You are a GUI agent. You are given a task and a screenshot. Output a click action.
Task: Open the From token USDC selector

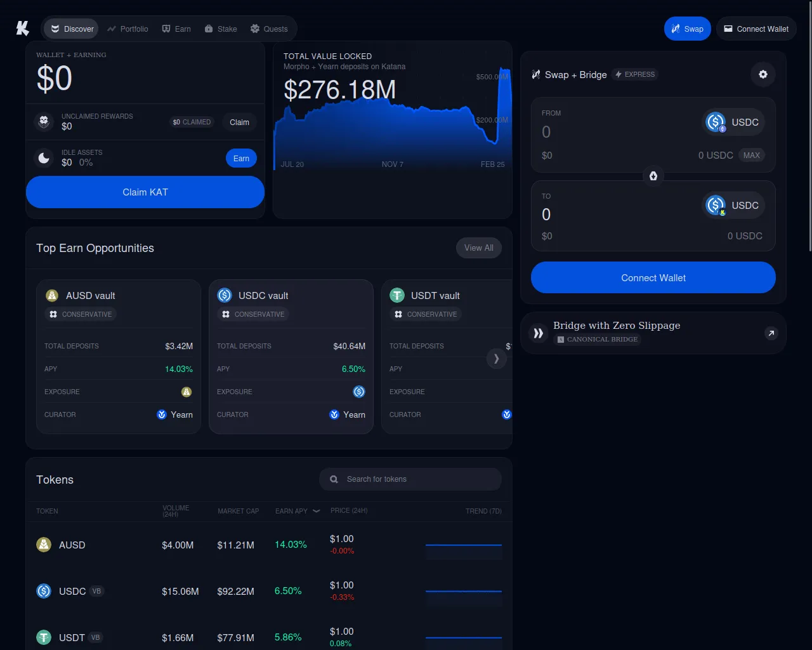tap(733, 122)
